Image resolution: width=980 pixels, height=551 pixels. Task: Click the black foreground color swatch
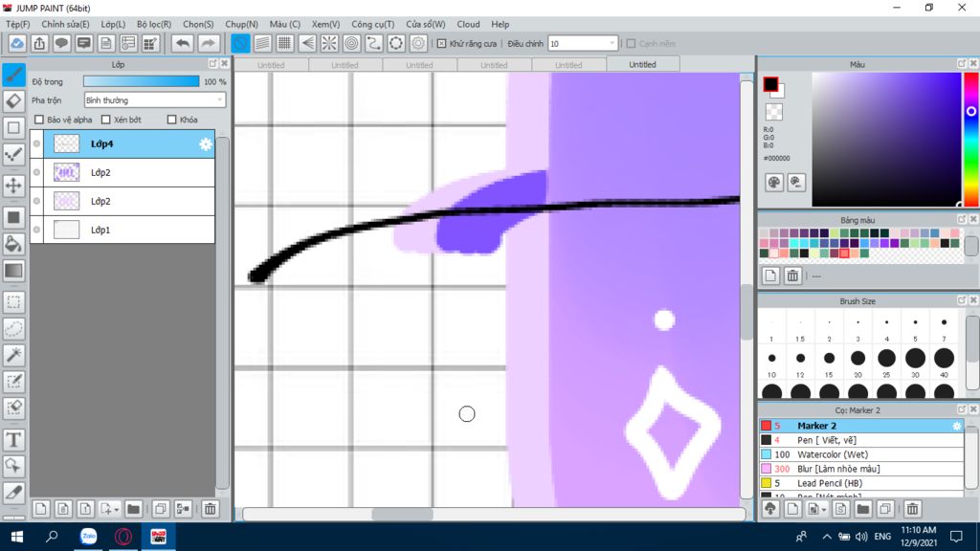770,84
